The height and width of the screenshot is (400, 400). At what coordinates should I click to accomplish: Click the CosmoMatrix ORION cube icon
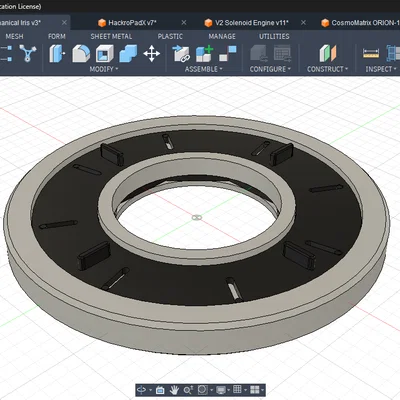[x=325, y=23]
